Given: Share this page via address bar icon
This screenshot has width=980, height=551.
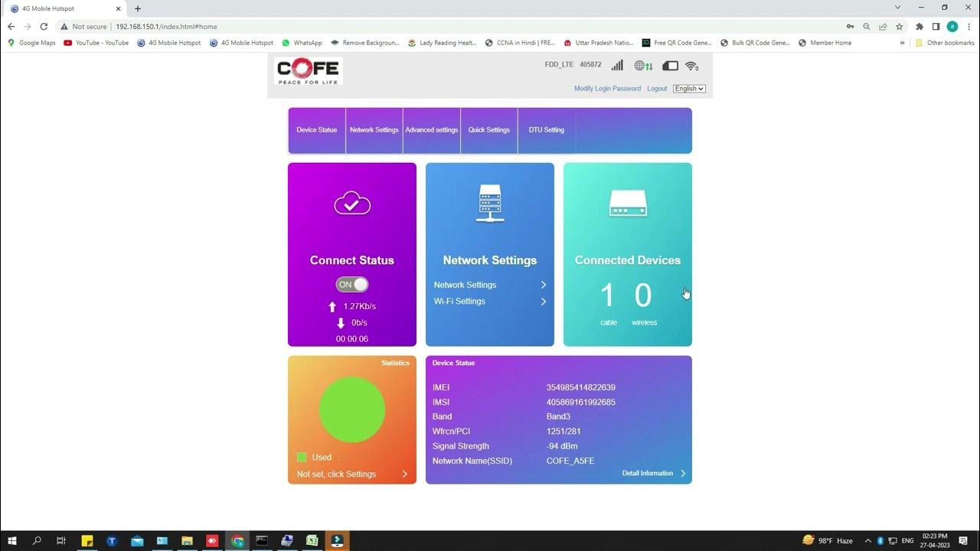Looking at the screenshot, I should click(883, 26).
